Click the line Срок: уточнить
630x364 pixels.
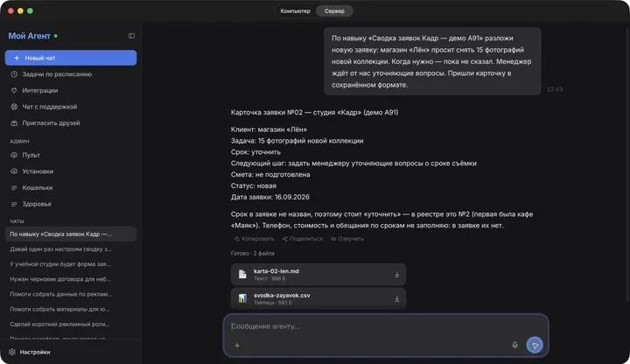coord(255,152)
